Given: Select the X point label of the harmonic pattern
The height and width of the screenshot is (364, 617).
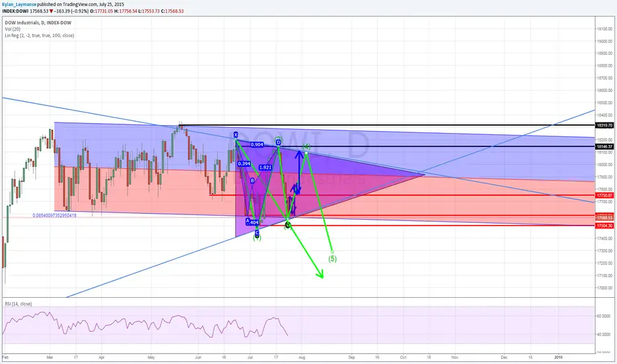Looking at the screenshot, I should click(x=236, y=134).
